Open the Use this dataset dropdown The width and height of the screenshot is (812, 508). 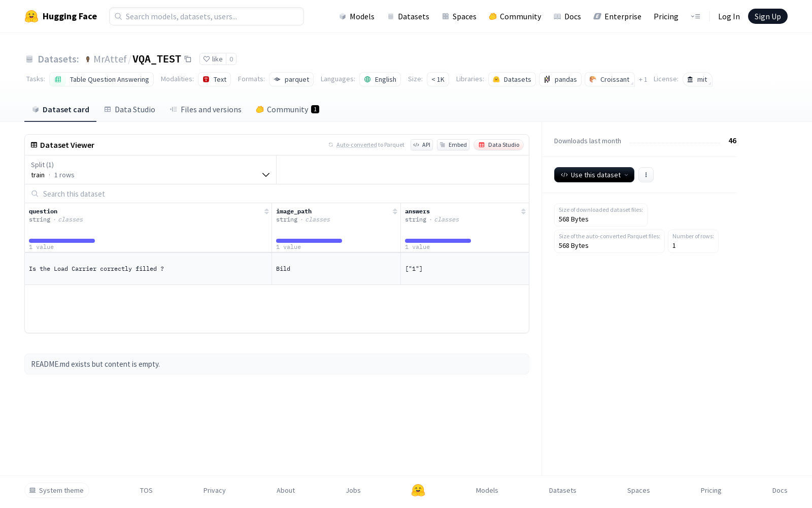594,175
